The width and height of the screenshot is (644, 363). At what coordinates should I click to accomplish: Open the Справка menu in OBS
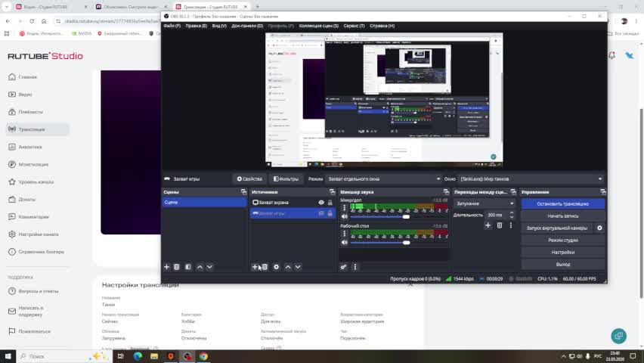tap(382, 26)
